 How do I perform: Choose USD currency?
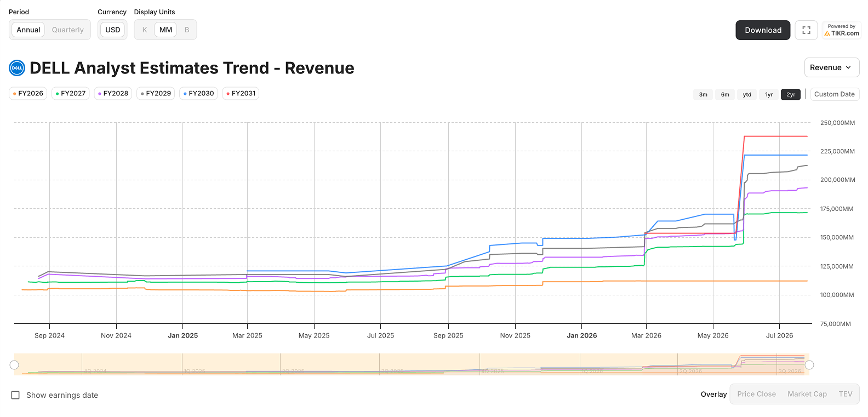click(113, 30)
